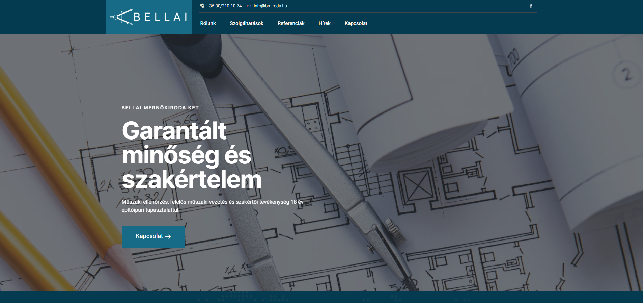
Task: Call the phone number +36-30/210-10-74
Action: pos(224,6)
